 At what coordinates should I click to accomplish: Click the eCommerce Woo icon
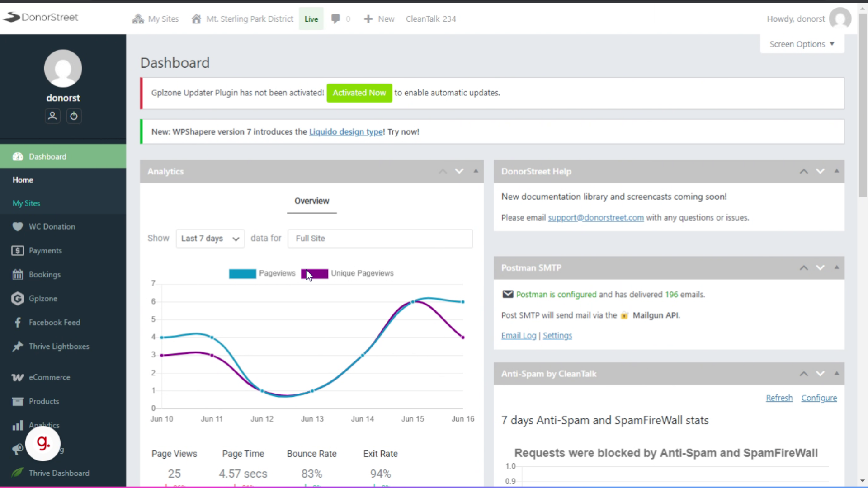pos(17,377)
